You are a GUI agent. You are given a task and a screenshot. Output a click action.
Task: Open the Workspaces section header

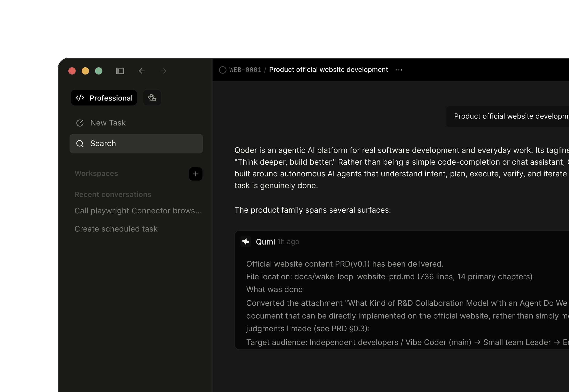96,173
